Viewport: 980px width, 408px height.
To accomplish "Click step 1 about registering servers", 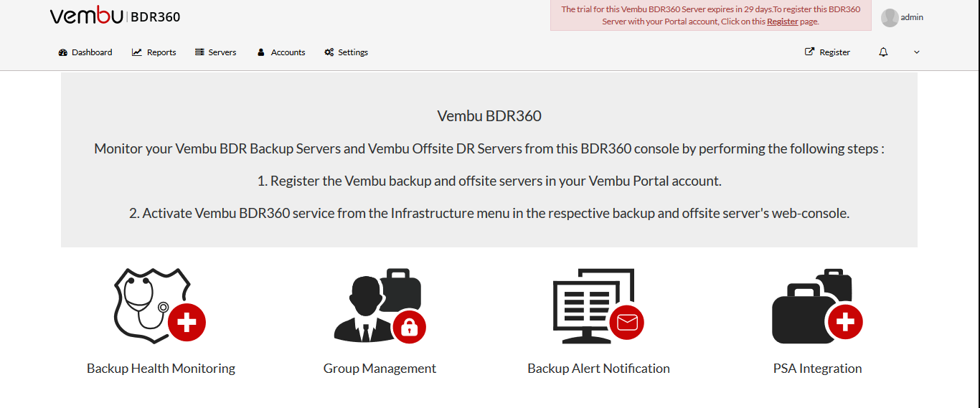I will click(489, 181).
